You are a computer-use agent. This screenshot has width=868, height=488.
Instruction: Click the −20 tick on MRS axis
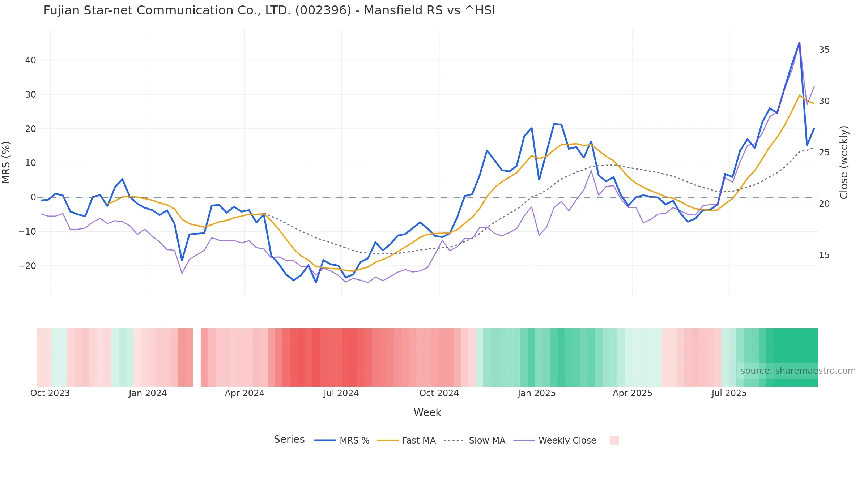27,266
